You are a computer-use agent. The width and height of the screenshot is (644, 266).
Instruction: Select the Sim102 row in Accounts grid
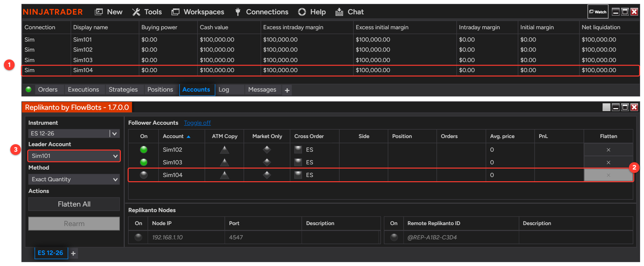tap(331, 50)
